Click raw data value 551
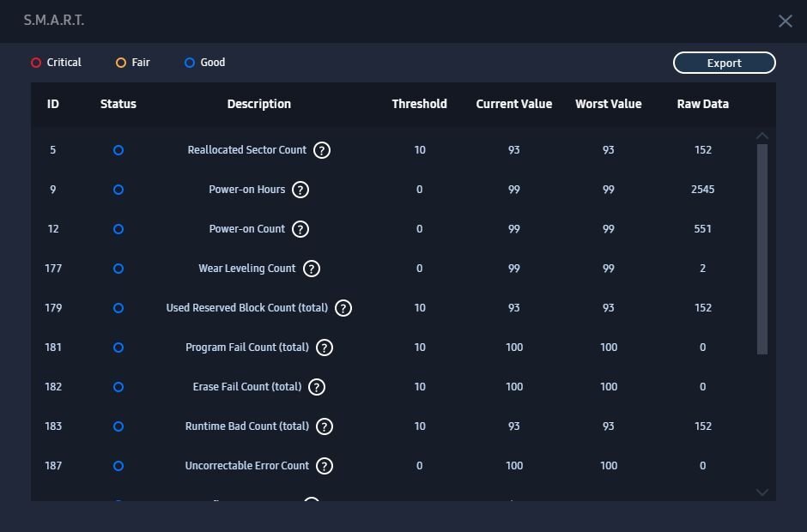Image resolution: width=807 pixels, height=532 pixels. [703, 228]
